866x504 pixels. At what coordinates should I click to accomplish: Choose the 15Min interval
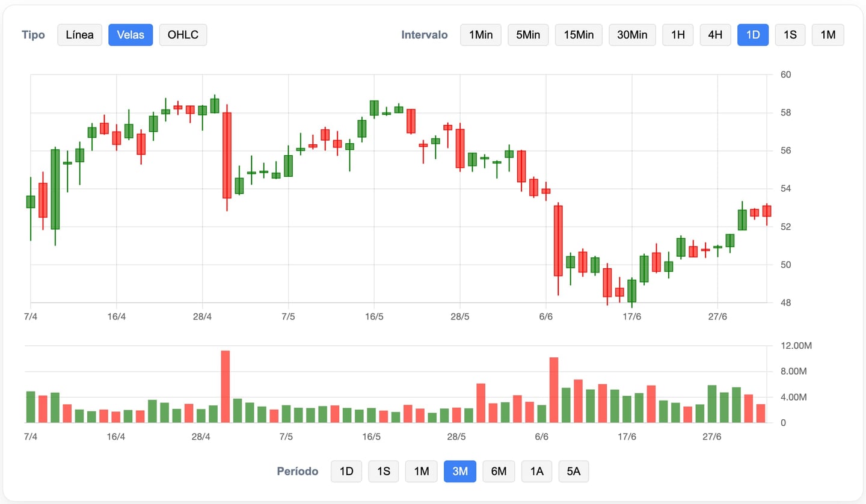coord(579,35)
